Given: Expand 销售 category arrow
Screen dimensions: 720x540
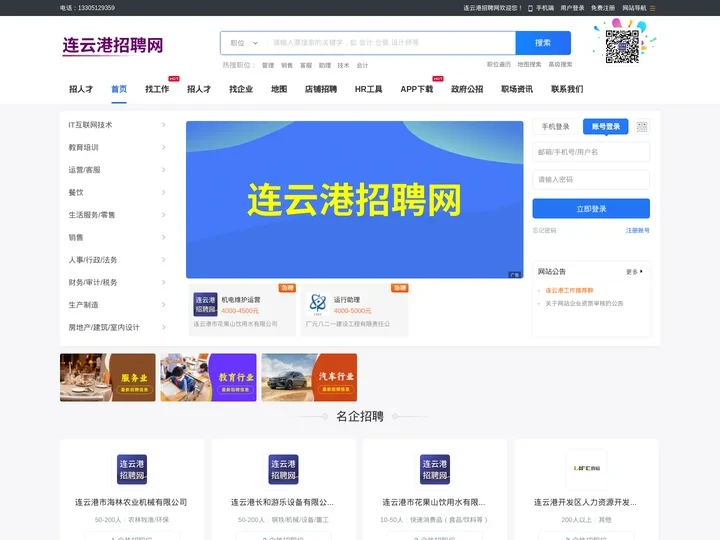Looking at the screenshot, I should 163,237.
